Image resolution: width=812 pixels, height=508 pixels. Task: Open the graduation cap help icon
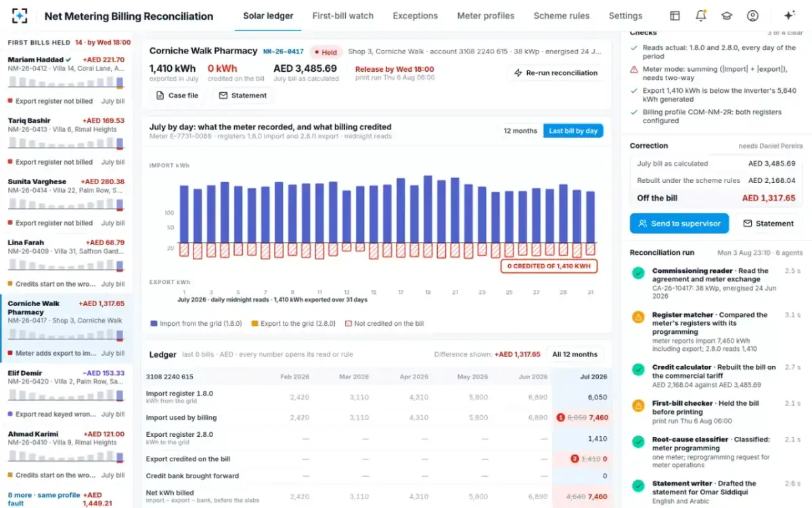coord(726,16)
